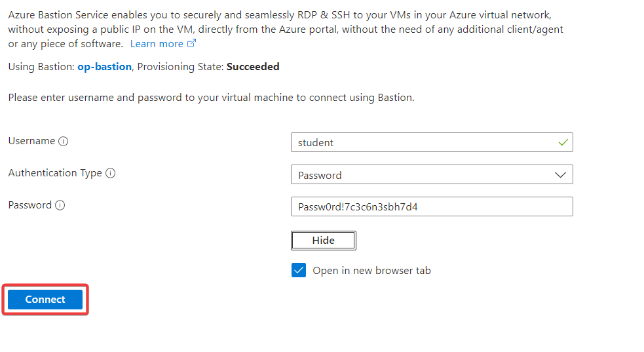644x352 pixels.
Task: Click the Succeeded provisioning state text
Action: coord(253,67)
